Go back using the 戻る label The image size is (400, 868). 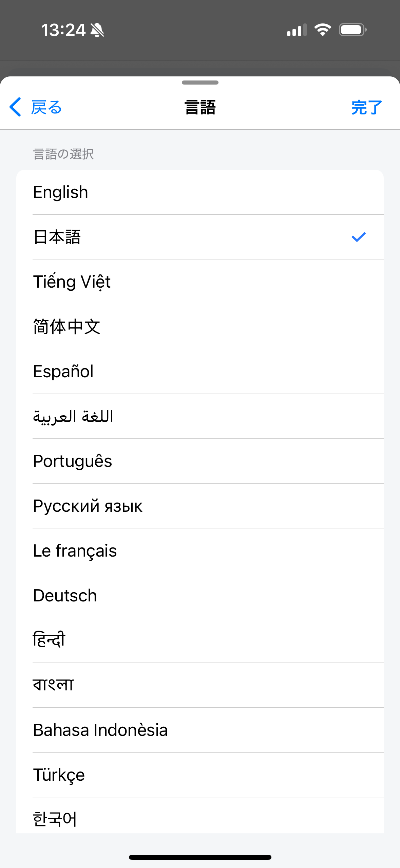click(x=46, y=107)
